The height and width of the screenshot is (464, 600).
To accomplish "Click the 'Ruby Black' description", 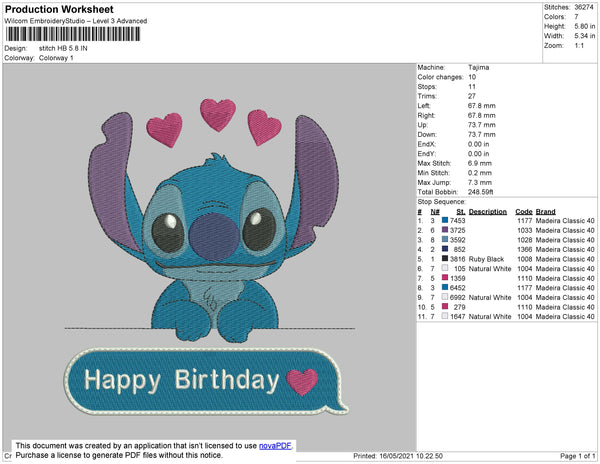I will pyautogui.click(x=486, y=259).
